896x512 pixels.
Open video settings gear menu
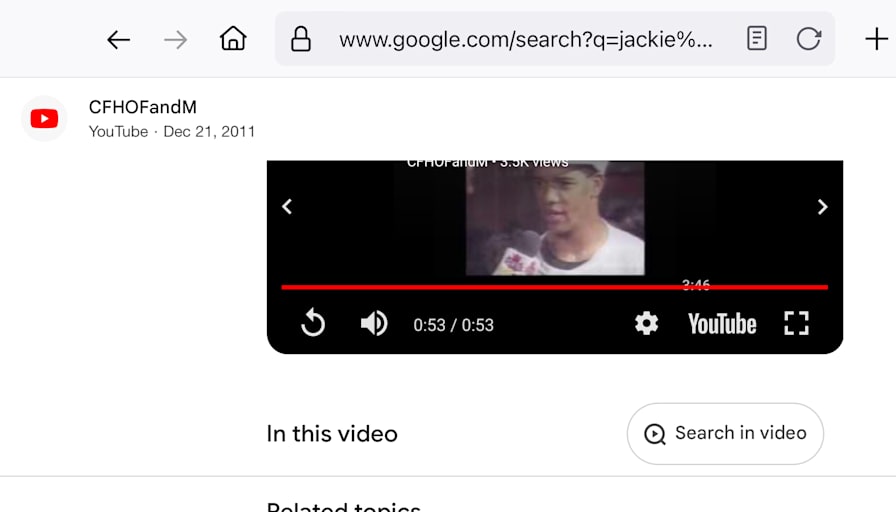tap(646, 323)
